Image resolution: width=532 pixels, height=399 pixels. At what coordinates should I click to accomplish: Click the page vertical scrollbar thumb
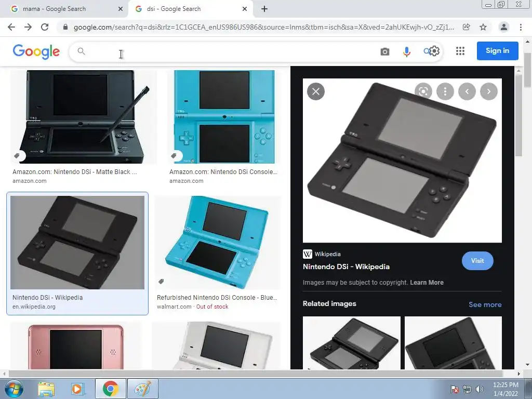coord(528,70)
